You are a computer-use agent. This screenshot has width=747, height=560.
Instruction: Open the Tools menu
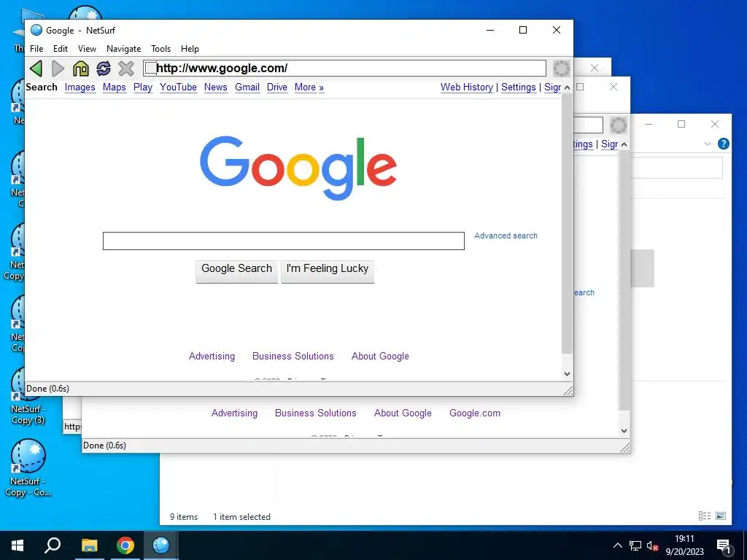coord(161,49)
